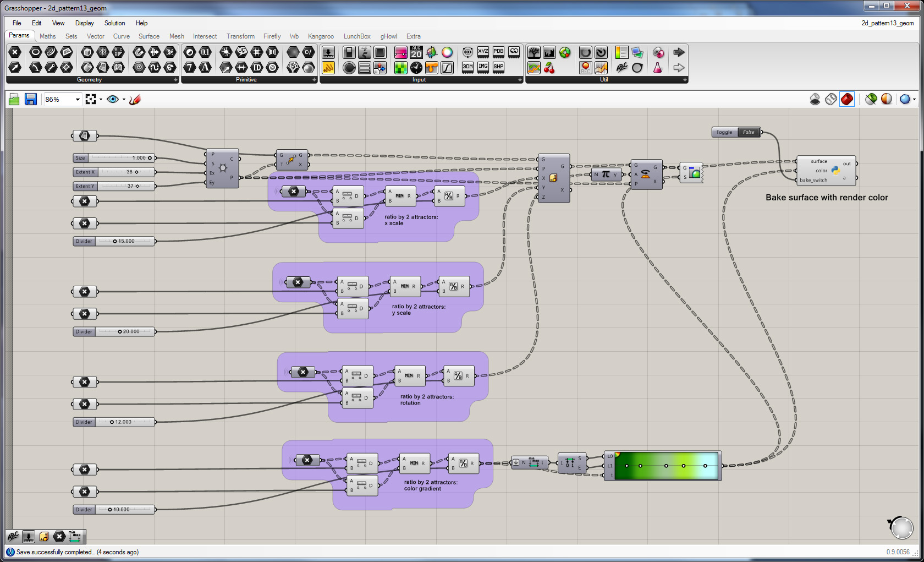Click the Save document icon in canvas toolbar
This screenshot has height=562, width=924.
pos(31,99)
